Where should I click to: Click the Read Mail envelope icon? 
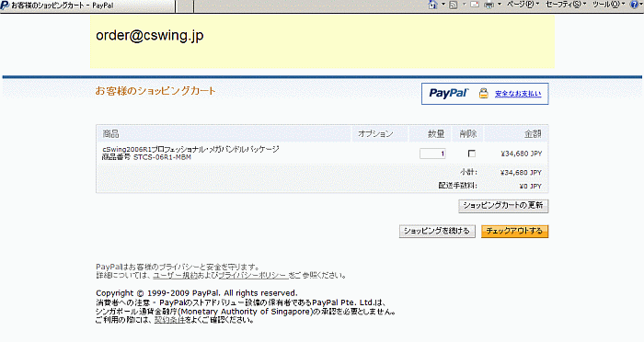[475, 5]
